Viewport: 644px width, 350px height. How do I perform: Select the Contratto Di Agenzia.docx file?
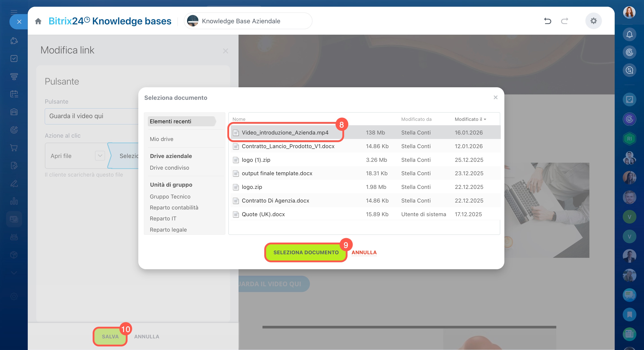(x=275, y=201)
